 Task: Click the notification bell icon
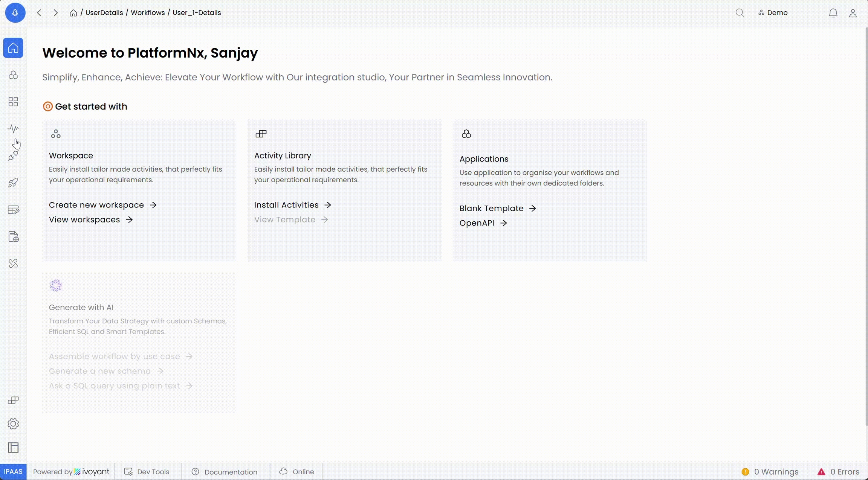833,13
